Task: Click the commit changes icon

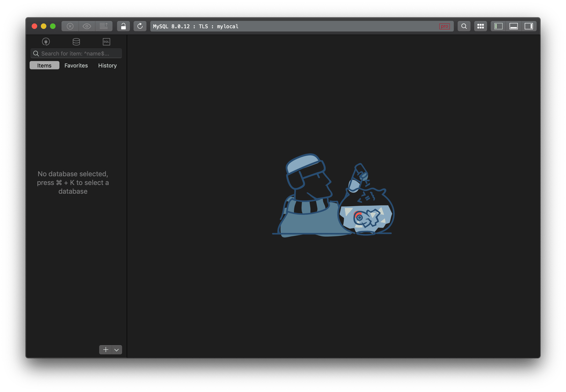Action: 104,26
